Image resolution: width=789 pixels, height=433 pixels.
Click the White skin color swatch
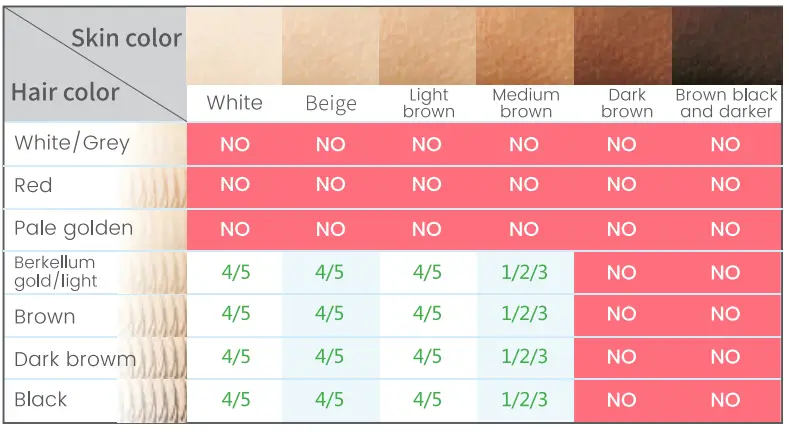(x=234, y=46)
